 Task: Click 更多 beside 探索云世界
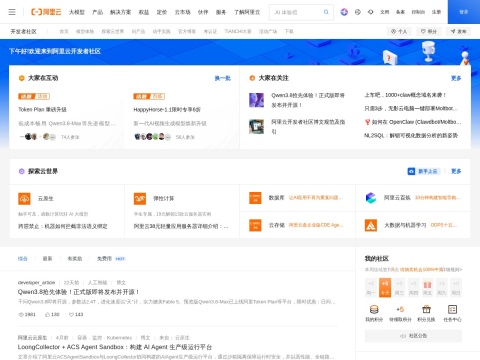(x=456, y=171)
